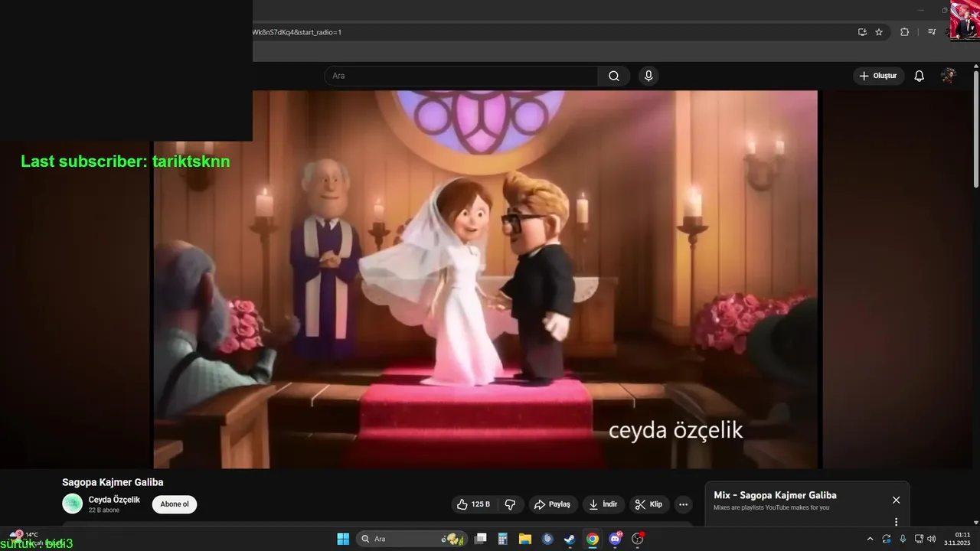
Task: Open File Explorer from the taskbar
Action: pyautogui.click(x=525, y=539)
